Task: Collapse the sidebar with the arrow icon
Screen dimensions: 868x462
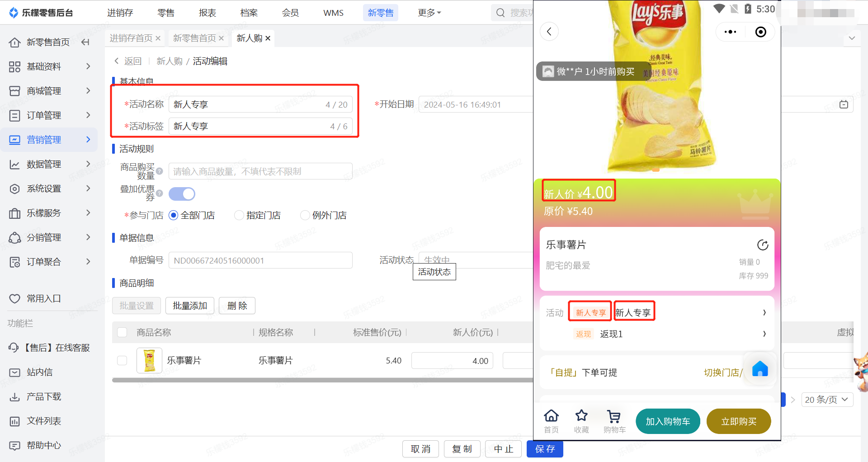Action: point(85,42)
